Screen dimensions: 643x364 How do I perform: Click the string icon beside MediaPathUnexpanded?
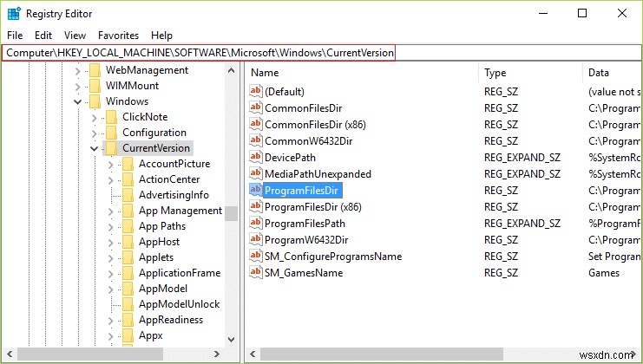255,173
